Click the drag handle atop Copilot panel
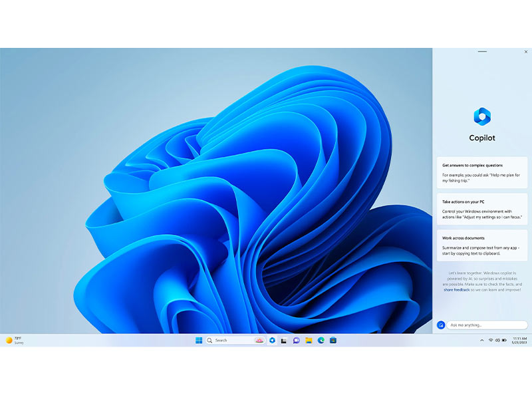 tap(482, 52)
